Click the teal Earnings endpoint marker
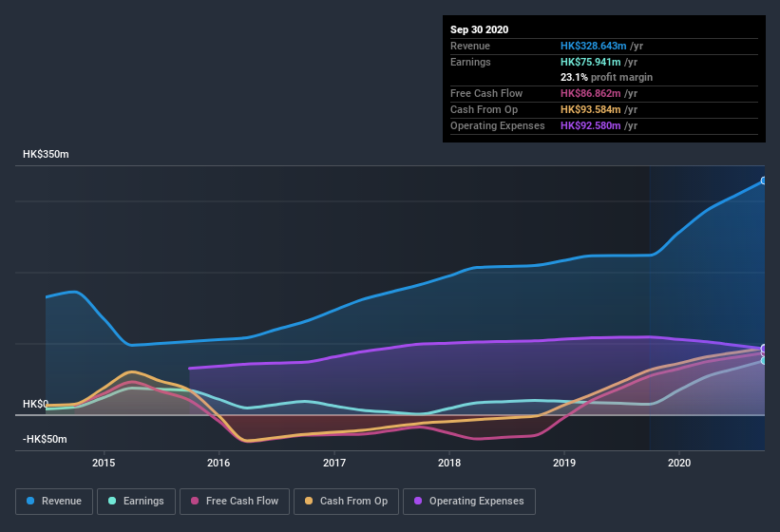This screenshot has width=780, height=532. (x=763, y=360)
